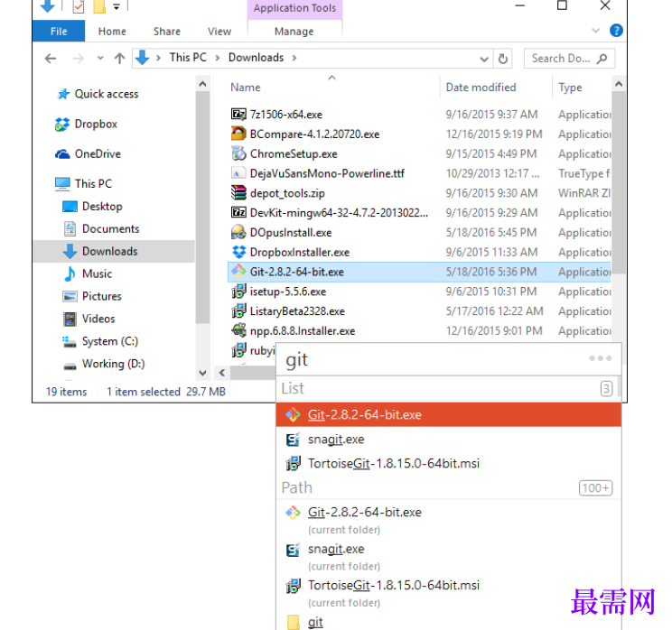Click the Help question mark icon
The width and height of the screenshot is (672, 630).
[x=616, y=31]
